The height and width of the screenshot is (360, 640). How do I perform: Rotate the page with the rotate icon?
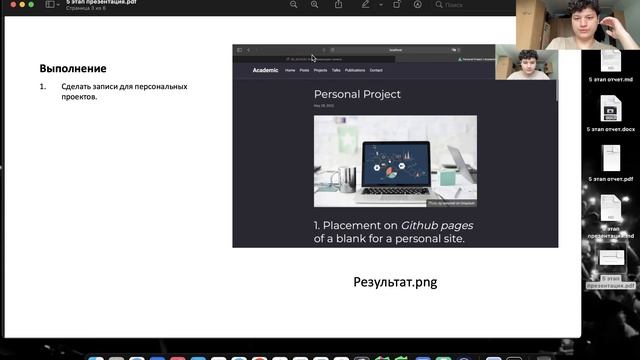(396, 4)
